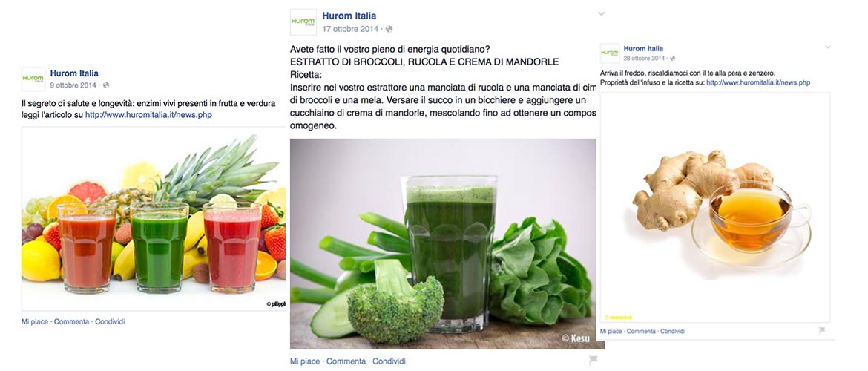Click flag icon under broccoli juice post
The height and width of the screenshot is (371, 868).
click(593, 360)
